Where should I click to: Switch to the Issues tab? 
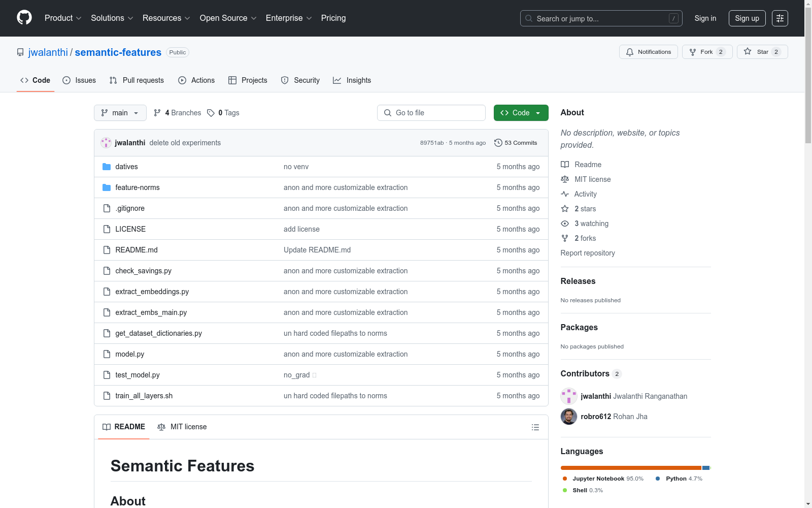(x=79, y=80)
